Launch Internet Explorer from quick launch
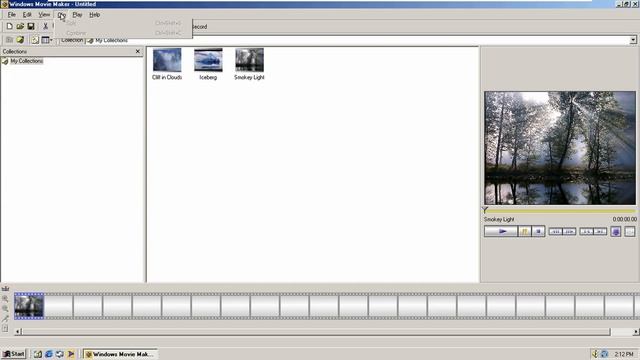 pos(49,354)
